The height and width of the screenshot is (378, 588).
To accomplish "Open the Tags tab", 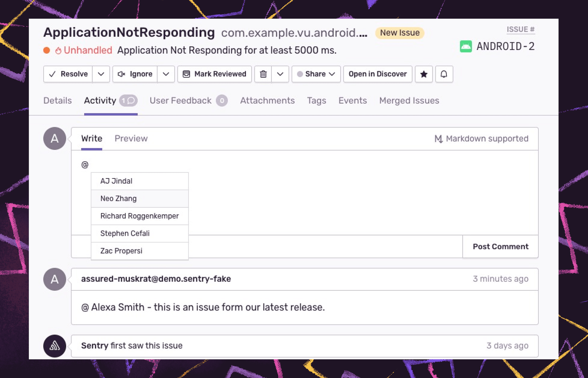I will point(316,101).
